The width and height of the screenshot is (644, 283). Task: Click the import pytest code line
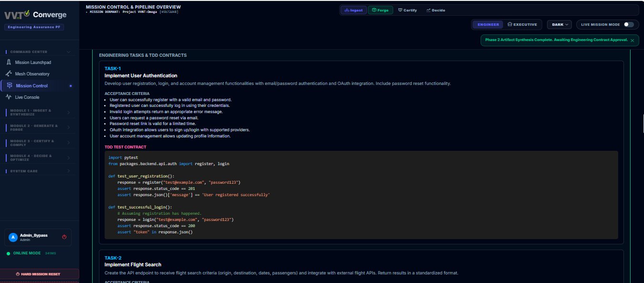(x=123, y=157)
